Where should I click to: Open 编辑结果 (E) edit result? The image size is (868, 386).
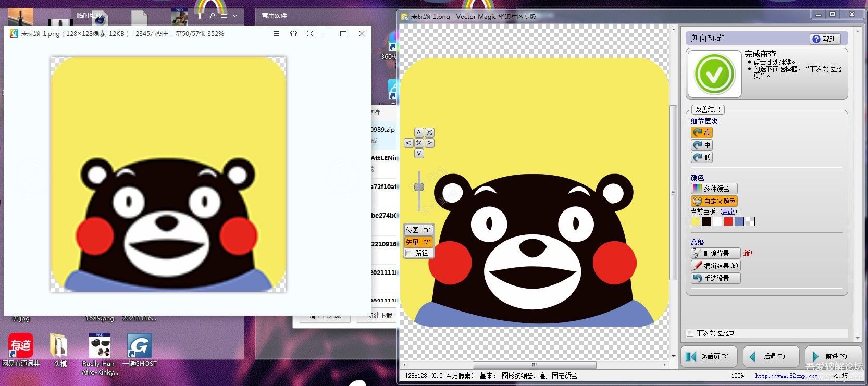tap(715, 266)
